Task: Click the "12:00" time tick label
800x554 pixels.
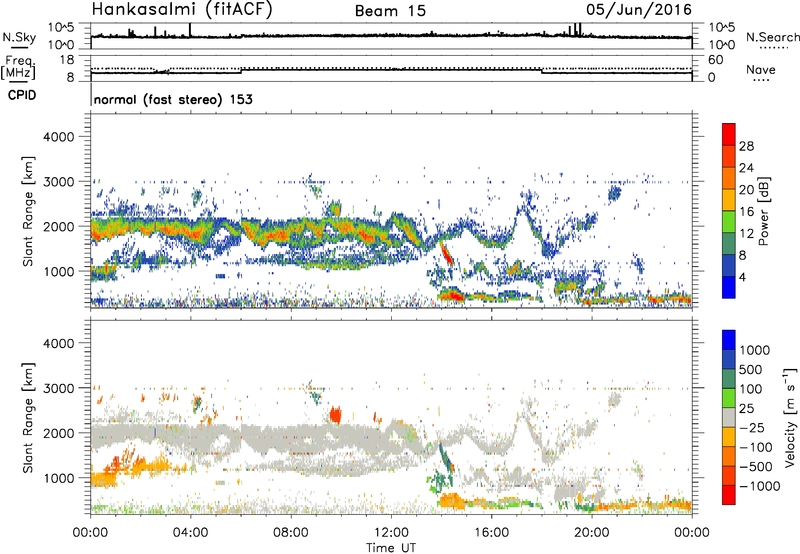Action: click(x=391, y=533)
